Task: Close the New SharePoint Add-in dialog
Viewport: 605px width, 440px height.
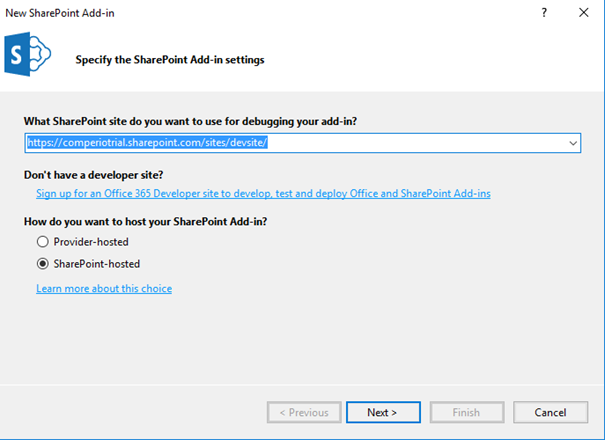Action: coord(584,13)
